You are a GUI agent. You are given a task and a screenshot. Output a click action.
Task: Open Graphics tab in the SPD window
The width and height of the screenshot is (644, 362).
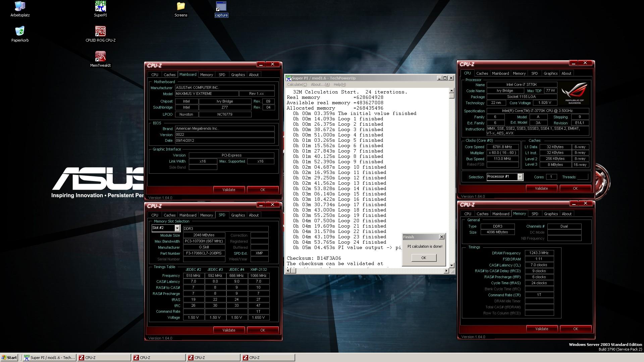[x=238, y=215]
